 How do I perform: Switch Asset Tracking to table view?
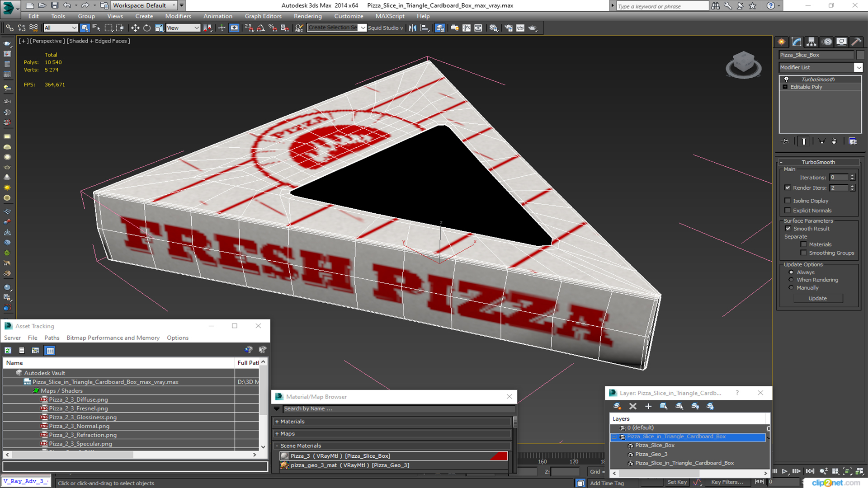point(50,351)
